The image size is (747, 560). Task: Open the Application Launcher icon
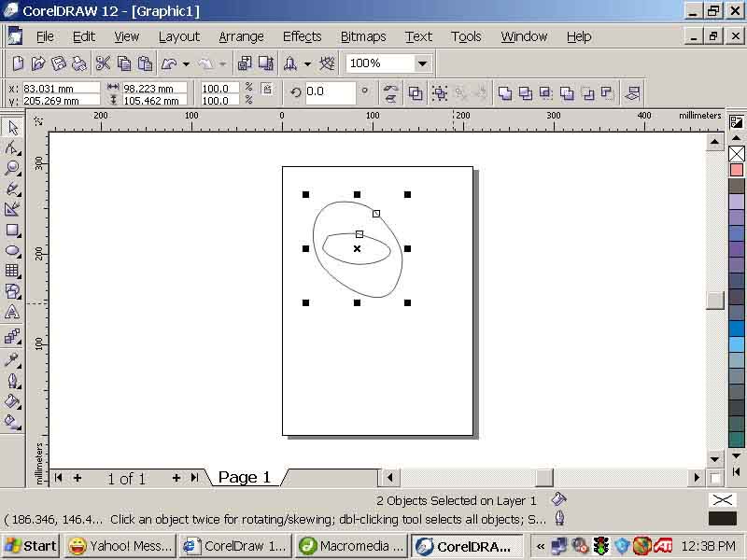(290, 63)
